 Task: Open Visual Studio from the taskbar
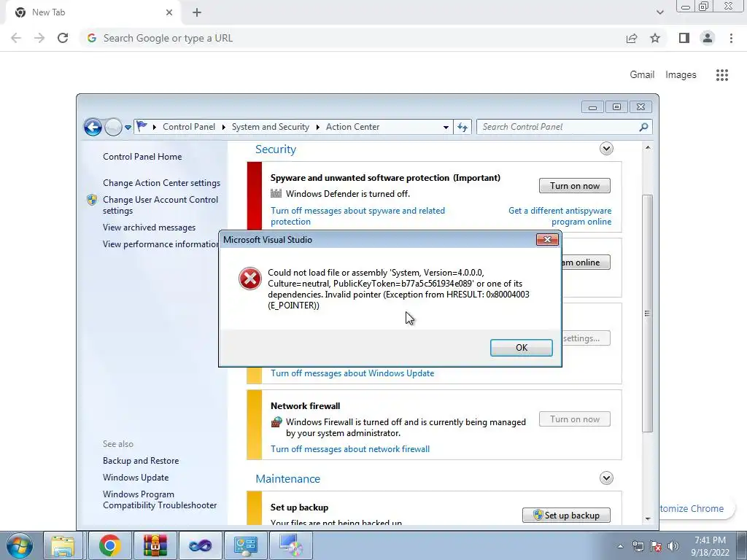click(x=200, y=545)
